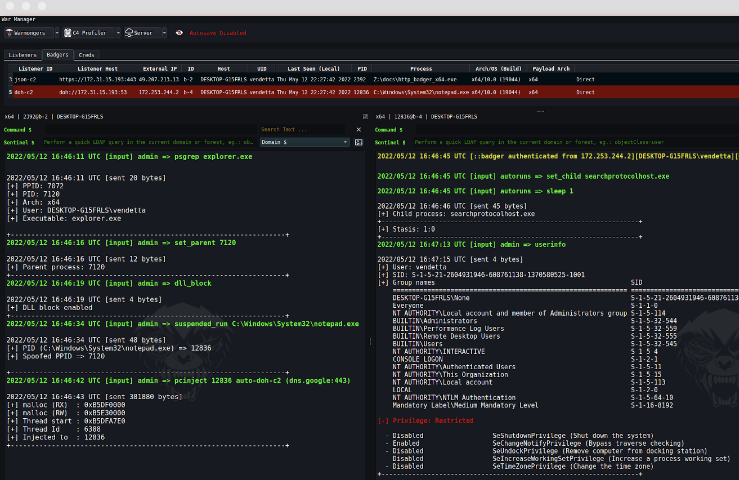The height and width of the screenshot is (480, 739).
Task: Click the dll_block input line
Action: click(109, 283)
